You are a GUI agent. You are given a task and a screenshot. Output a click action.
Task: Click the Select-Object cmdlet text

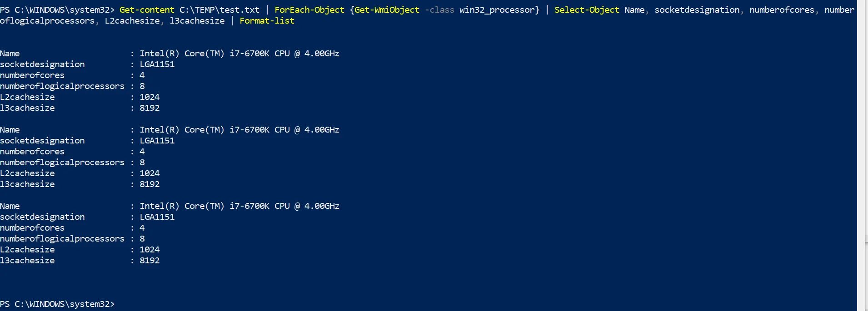point(587,10)
